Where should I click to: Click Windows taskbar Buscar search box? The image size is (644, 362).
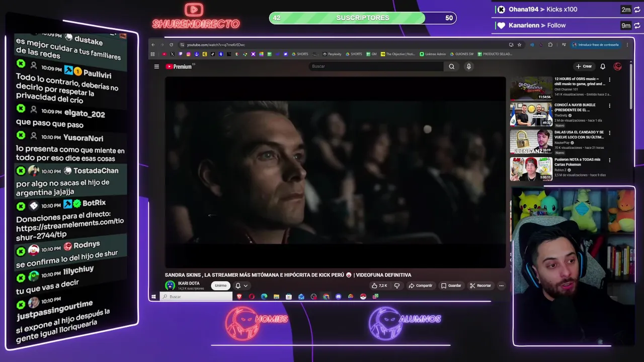click(196, 297)
